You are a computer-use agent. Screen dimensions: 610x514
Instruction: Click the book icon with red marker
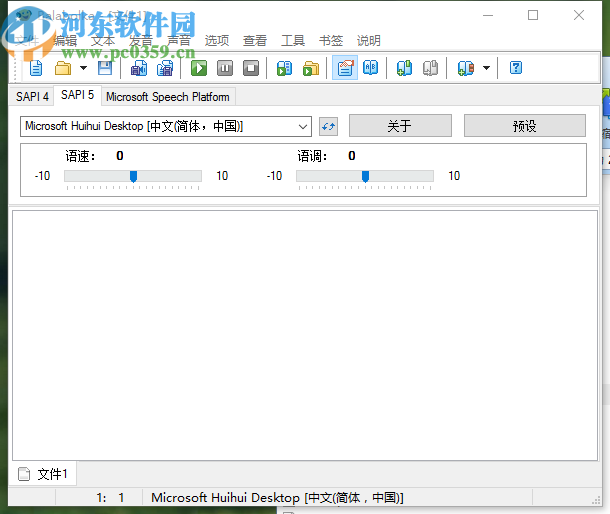click(466, 68)
